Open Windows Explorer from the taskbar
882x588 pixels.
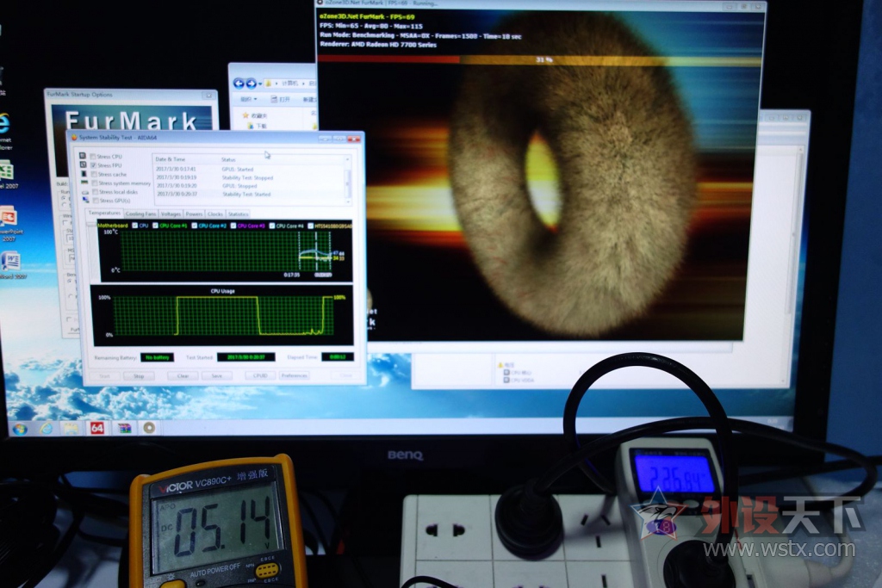[x=71, y=429]
